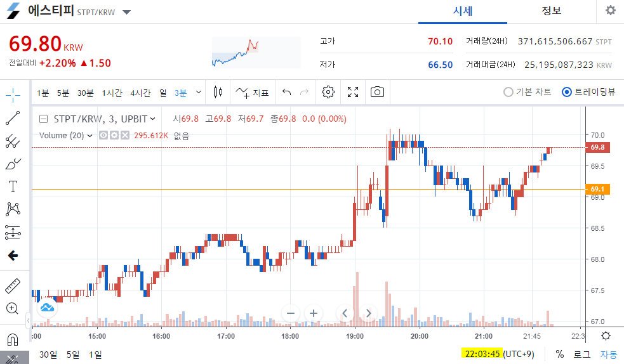Open candlestick chart style selector

218,92
